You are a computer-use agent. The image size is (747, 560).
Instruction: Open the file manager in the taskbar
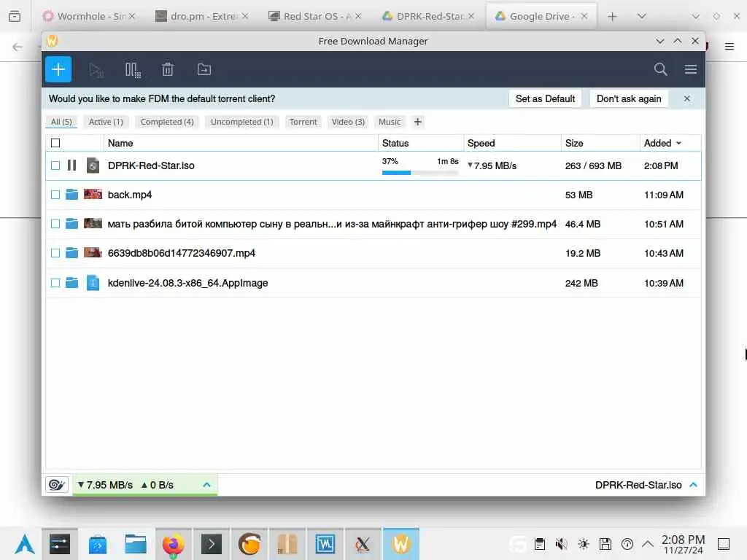click(x=135, y=544)
